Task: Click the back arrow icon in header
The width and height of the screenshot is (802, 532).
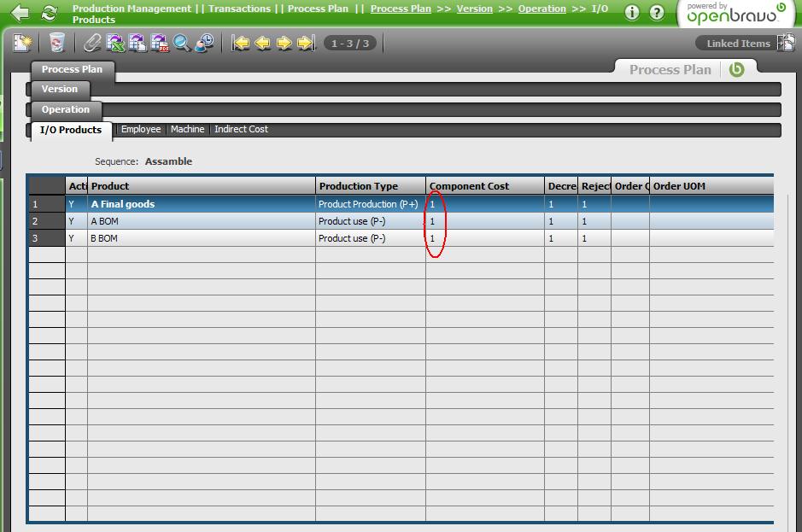Action: click(x=20, y=14)
